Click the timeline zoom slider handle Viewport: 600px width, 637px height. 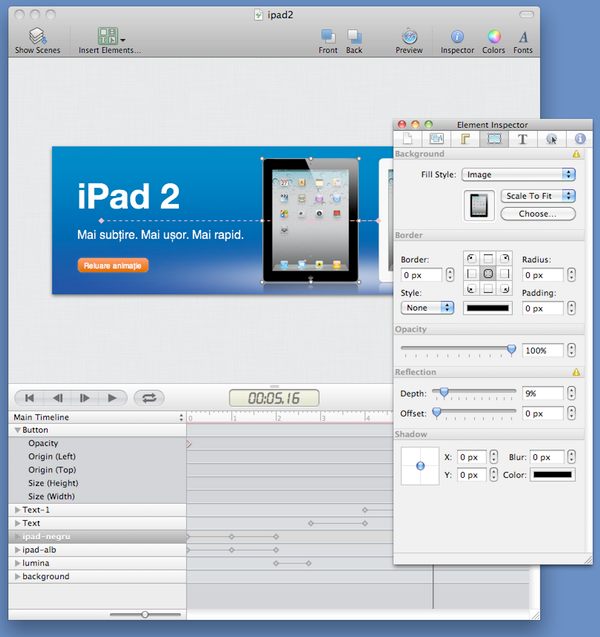(x=145, y=615)
